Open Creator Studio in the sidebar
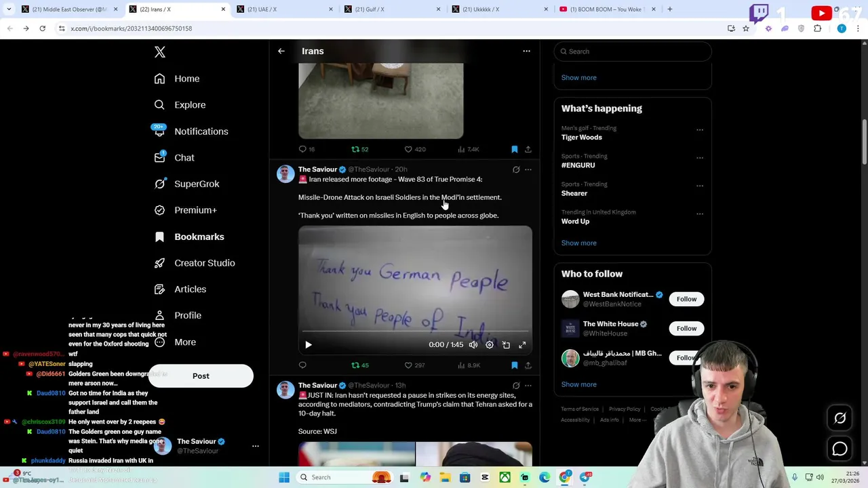 195,263
